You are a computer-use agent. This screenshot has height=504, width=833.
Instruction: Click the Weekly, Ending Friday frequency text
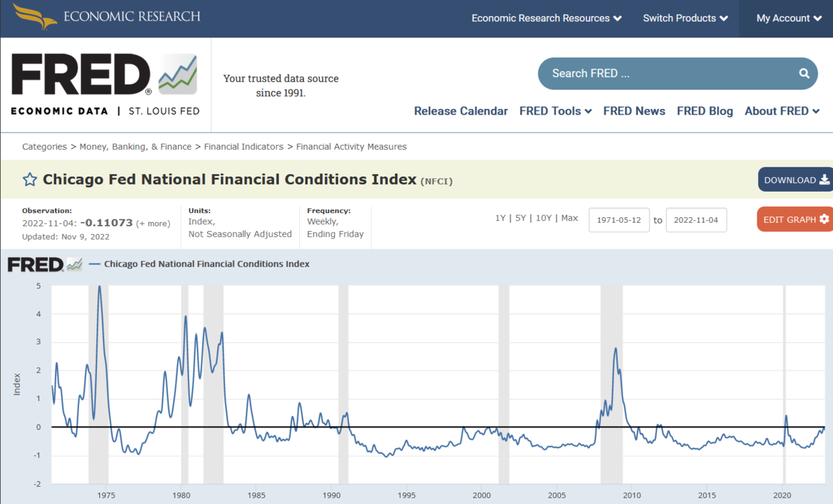pos(335,228)
